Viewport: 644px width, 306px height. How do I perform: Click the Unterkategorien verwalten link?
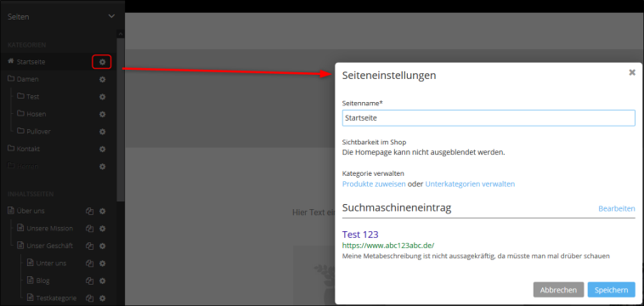470,184
